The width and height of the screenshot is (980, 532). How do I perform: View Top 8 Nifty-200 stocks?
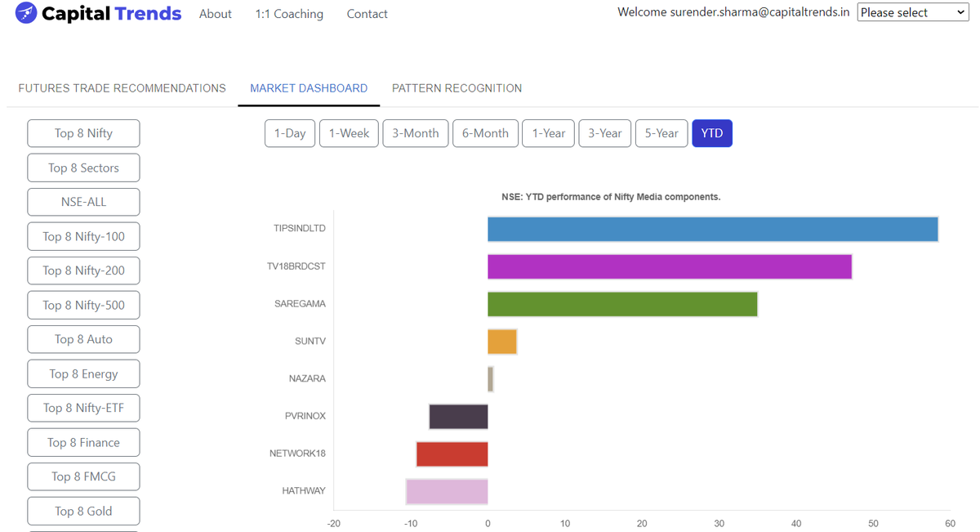coord(83,270)
